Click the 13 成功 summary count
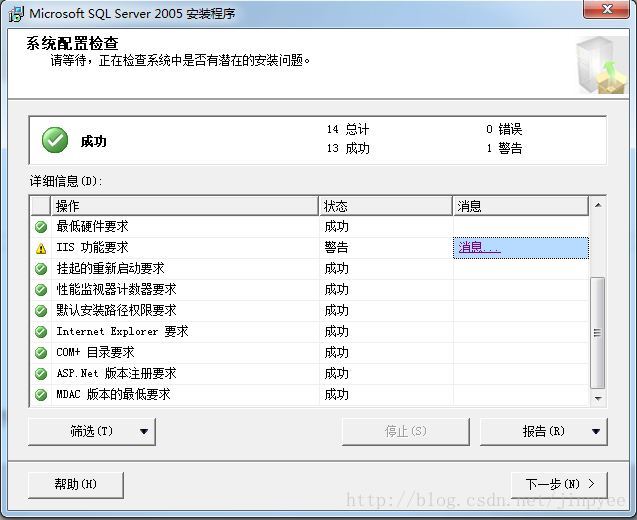Screen dimensions: 637x520 click(348, 148)
